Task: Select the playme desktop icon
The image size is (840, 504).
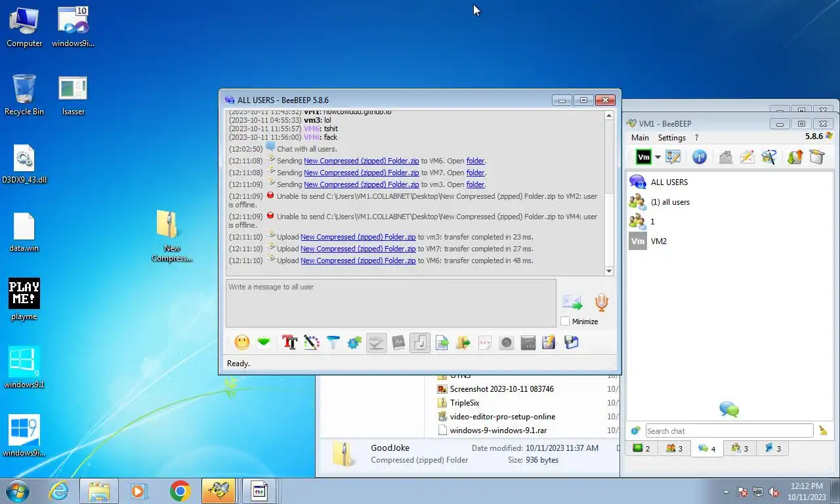Action: coord(24,300)
